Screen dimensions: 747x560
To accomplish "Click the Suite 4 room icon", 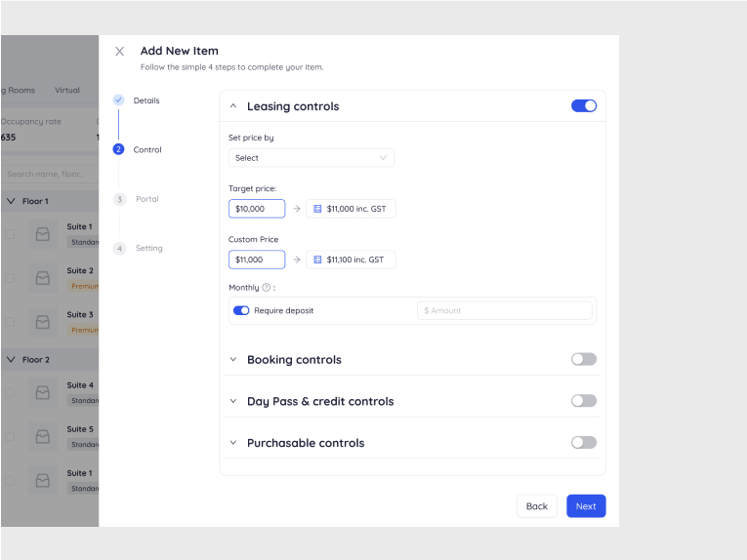I will 43,392.
